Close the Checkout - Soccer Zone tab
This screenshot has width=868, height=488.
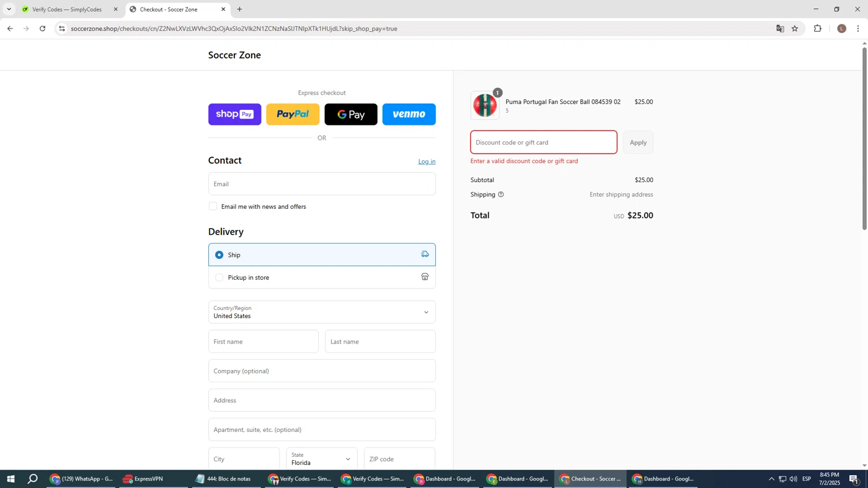tap(223, 9)
